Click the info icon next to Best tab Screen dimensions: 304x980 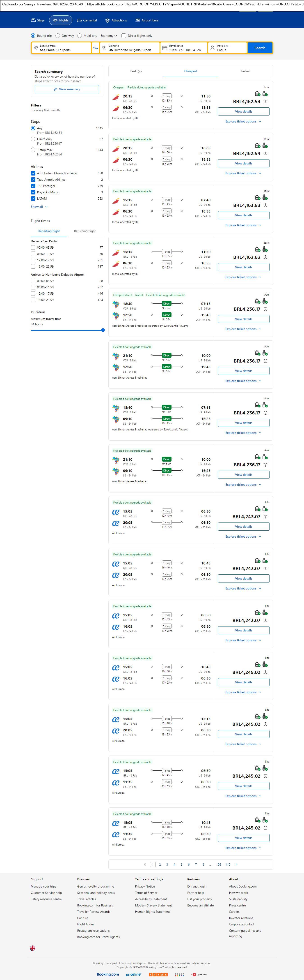click(140, 72)
